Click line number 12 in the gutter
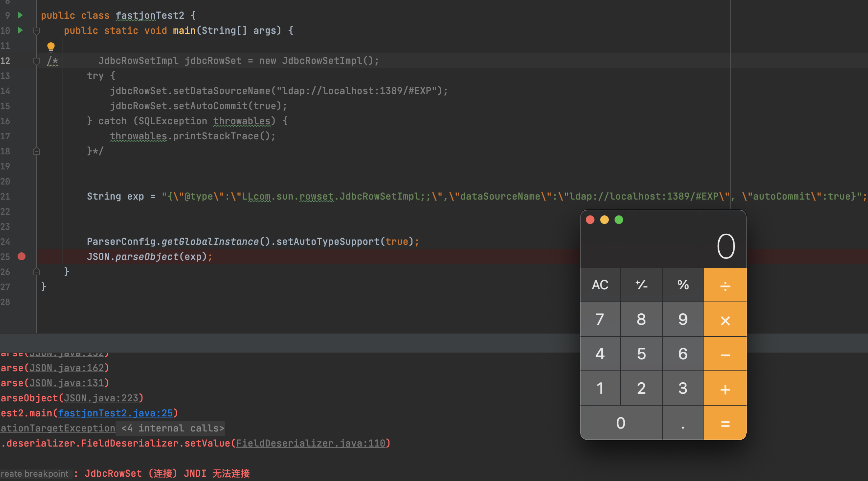 click(x=5, y=61)
